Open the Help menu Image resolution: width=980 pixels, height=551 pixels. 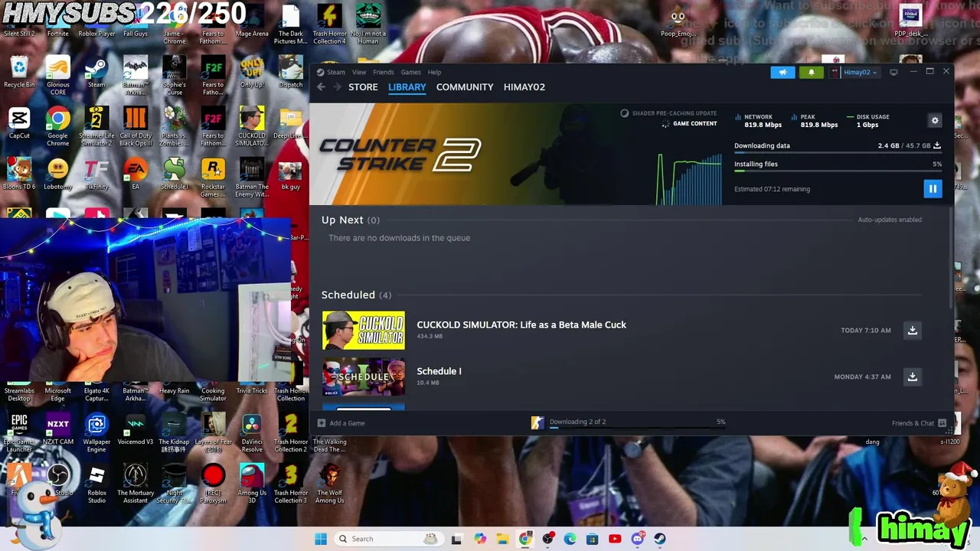click(434, 72)
